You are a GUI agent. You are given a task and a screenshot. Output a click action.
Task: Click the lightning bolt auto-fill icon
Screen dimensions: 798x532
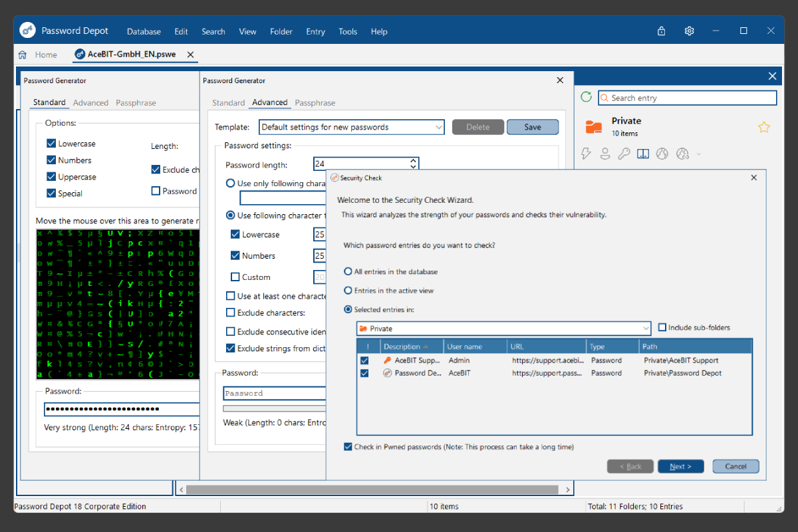[586, 154]
